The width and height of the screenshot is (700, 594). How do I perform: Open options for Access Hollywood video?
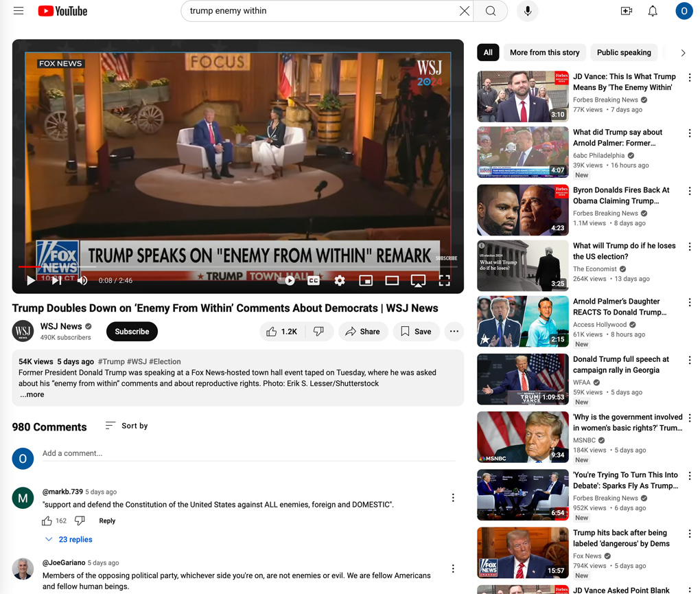[x=690, y=302]
